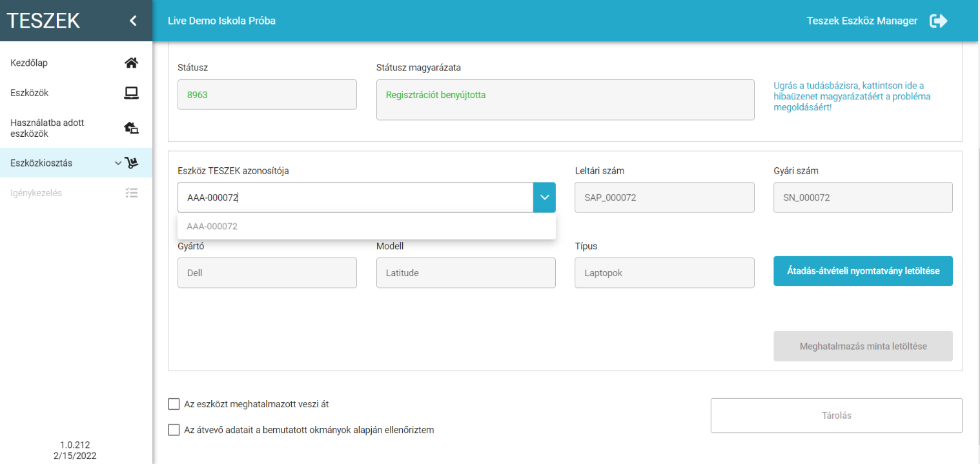The height and width of the screenshot is (464, 980).
Task: Open Használatba adott eszközök menu item
Action: [76, 128]
